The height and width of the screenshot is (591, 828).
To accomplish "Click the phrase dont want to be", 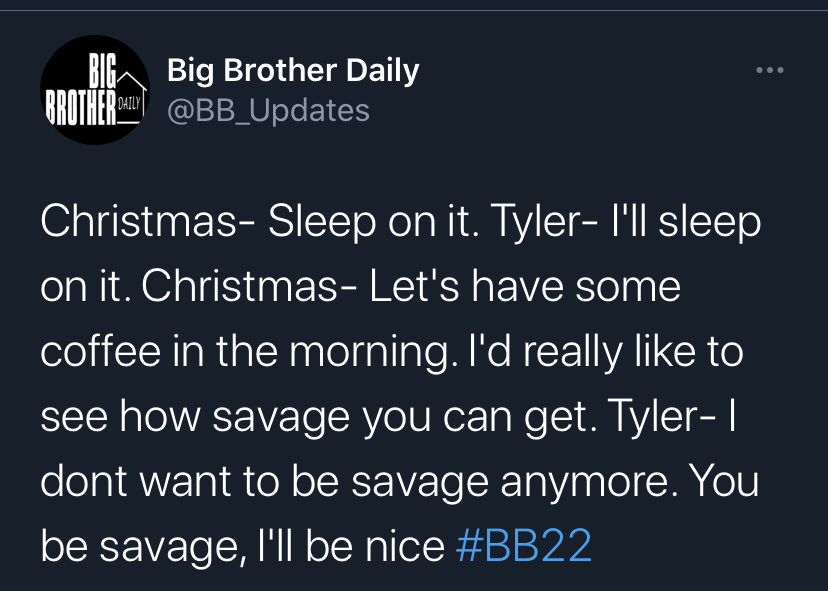I will pos(189,481).
